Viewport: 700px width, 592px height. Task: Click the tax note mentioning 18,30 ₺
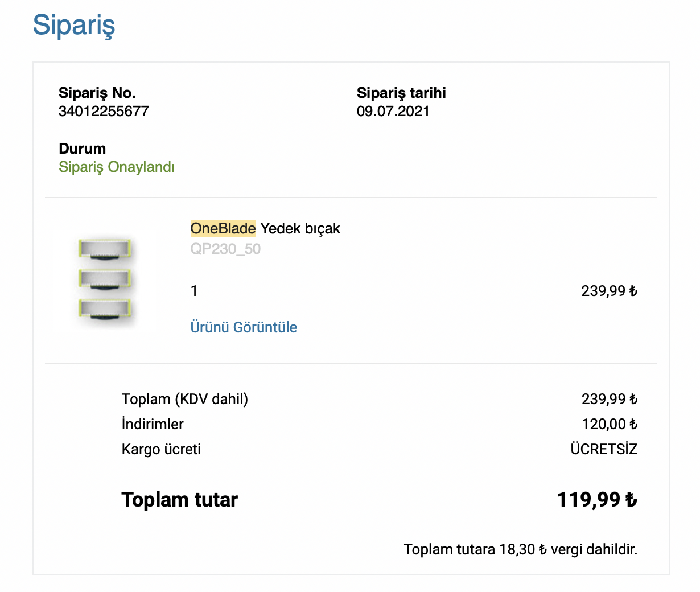pos(521,549)
